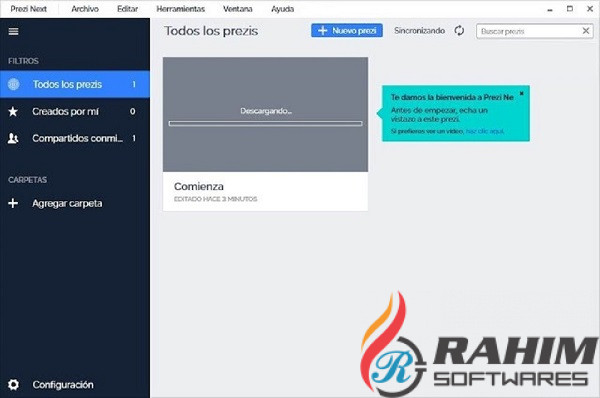Open Configuración settings label
This screenshot has height=398, width=600.
[x=63, y=385]
